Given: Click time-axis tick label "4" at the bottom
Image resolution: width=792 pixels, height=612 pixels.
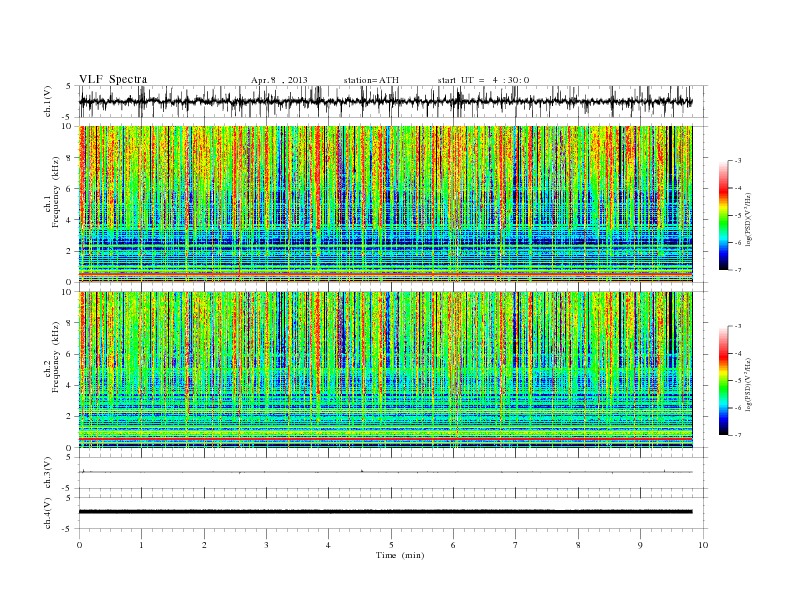Looking at the screenshot, I should click(x=328, y=545).
